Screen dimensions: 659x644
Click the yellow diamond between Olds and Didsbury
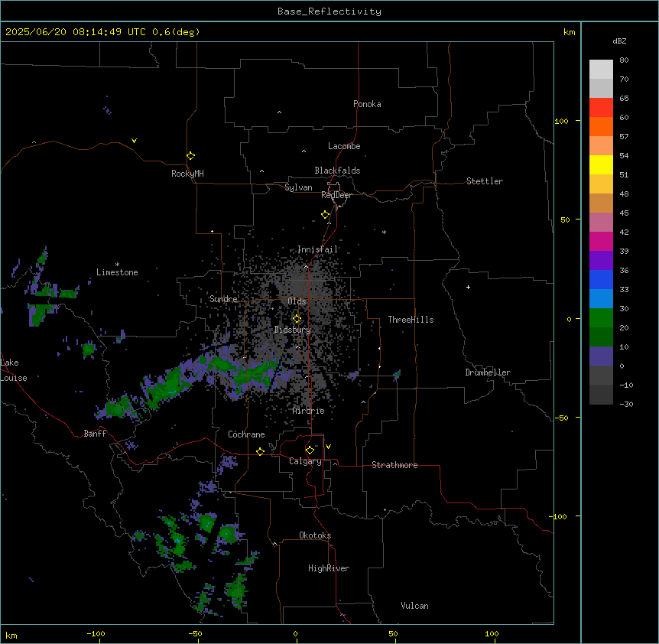297,319
